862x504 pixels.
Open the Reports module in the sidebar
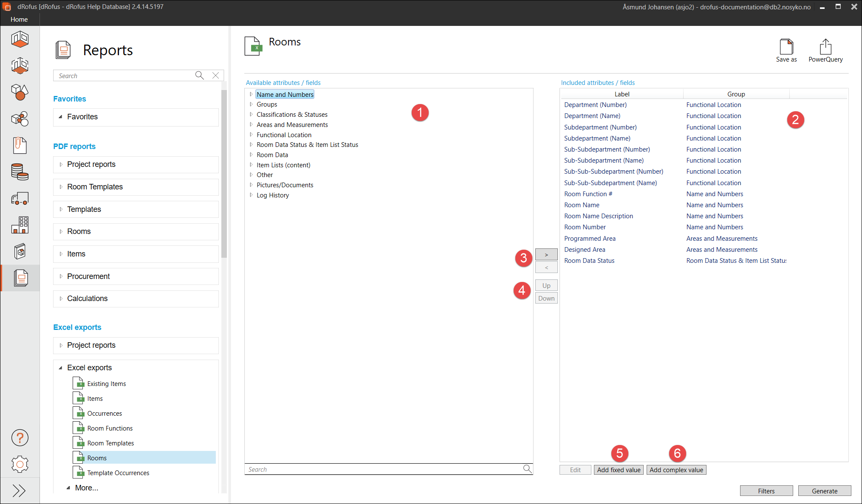(x=20, y=278)
